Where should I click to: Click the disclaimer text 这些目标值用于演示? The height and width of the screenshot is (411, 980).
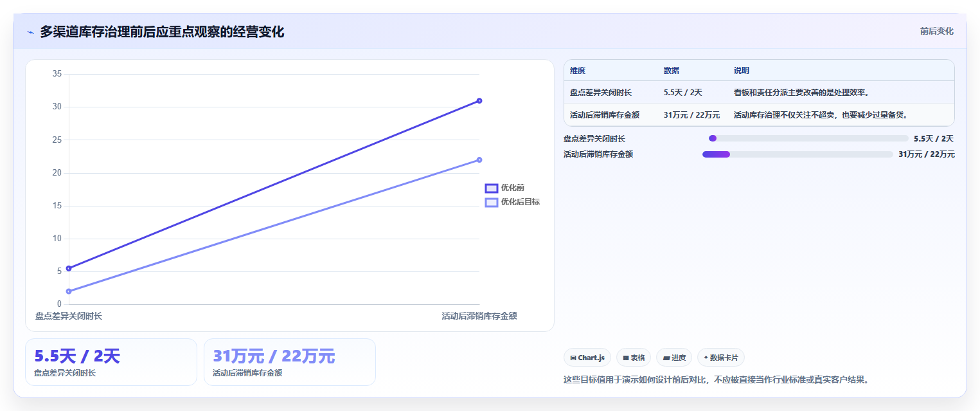point(717,379)
